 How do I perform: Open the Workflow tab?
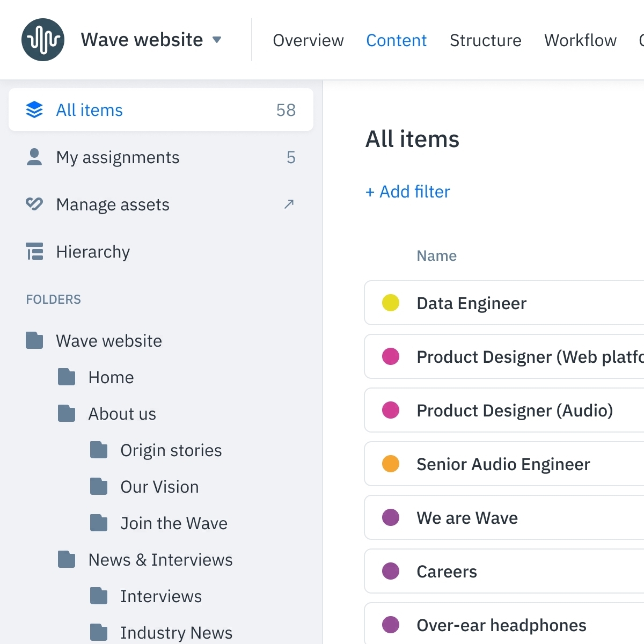580,40
